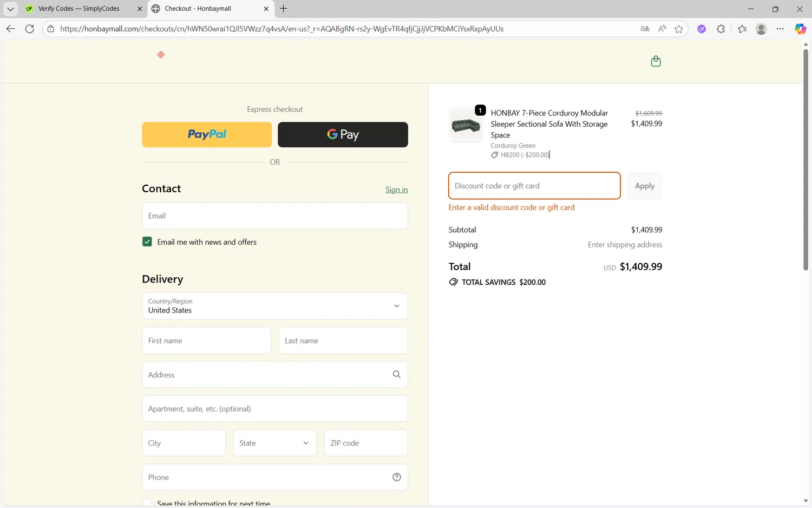Open browser settings and more menu

[780, 29]
